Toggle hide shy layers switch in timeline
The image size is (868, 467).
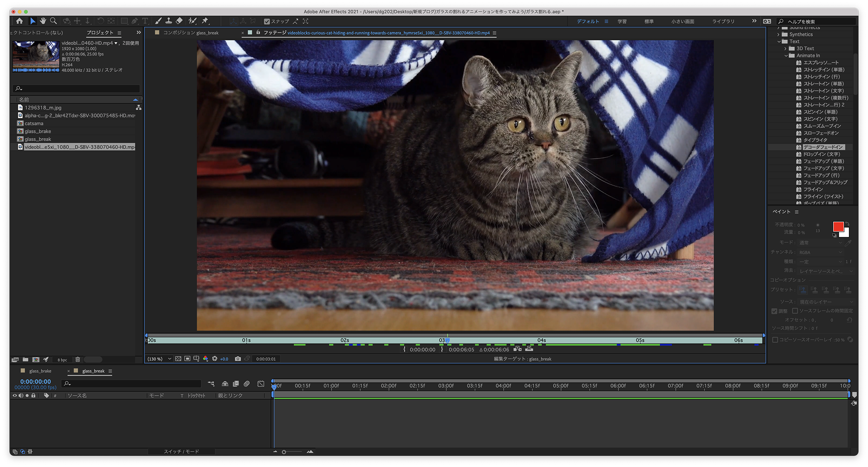pyautogui.click(x=225, y=384)
